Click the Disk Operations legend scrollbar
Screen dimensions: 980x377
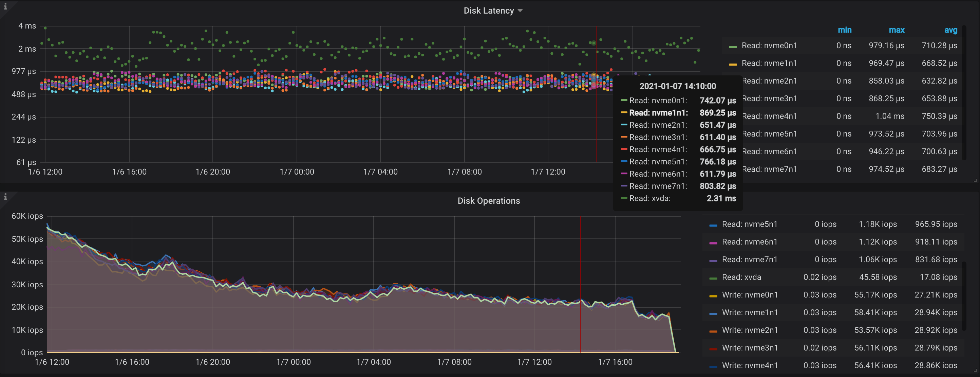coord(964,296)
